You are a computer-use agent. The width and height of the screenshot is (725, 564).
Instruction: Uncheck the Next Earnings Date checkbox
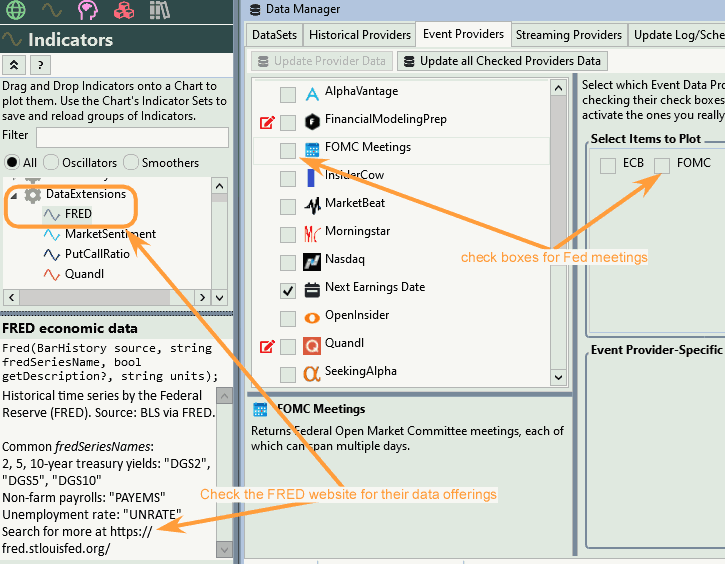click(288, 290)
